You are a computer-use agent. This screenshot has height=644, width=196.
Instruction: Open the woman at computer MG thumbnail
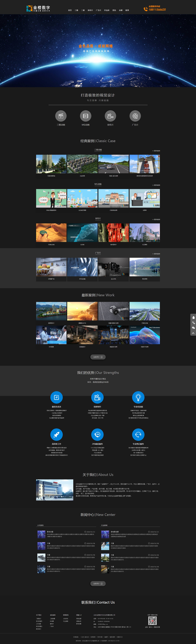(145, 198)
